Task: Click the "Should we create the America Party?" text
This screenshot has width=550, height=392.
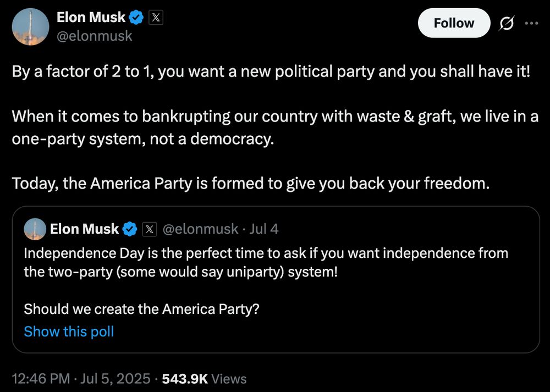Action: [141, 309]
